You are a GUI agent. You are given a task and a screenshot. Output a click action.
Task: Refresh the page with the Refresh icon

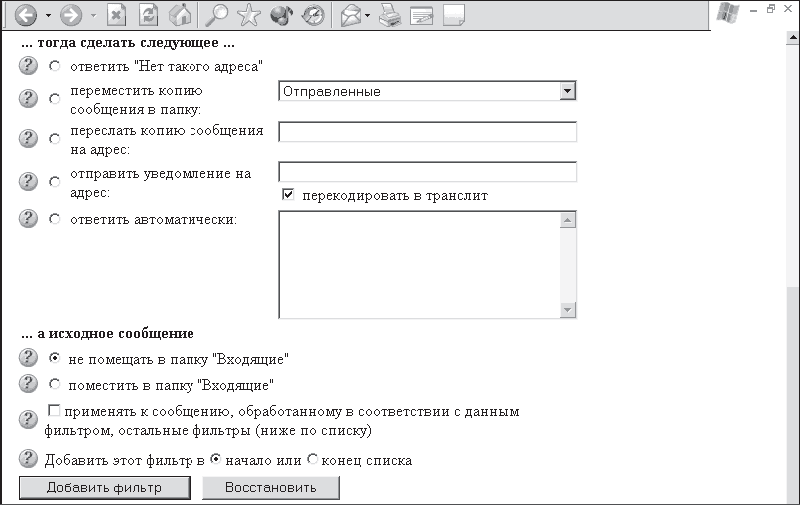coord(148,15)
